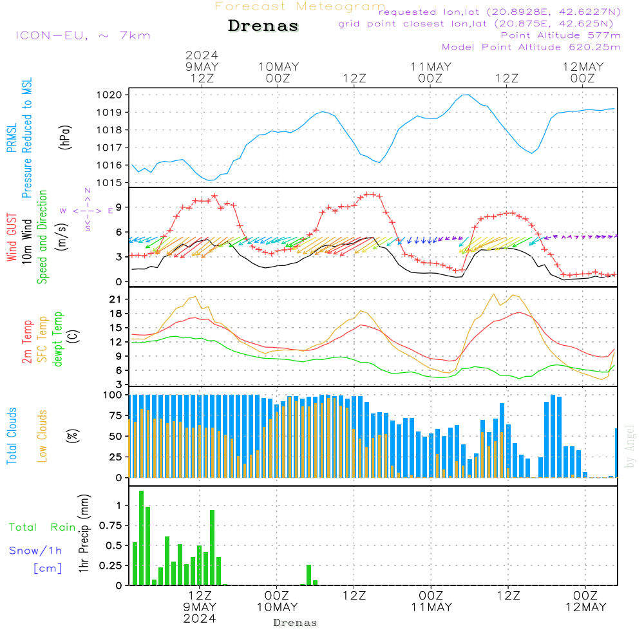This screenshot has width=644, height=644.
Task: Click the '0.5' precipitation axis value
Action: (x=114, y=545)
